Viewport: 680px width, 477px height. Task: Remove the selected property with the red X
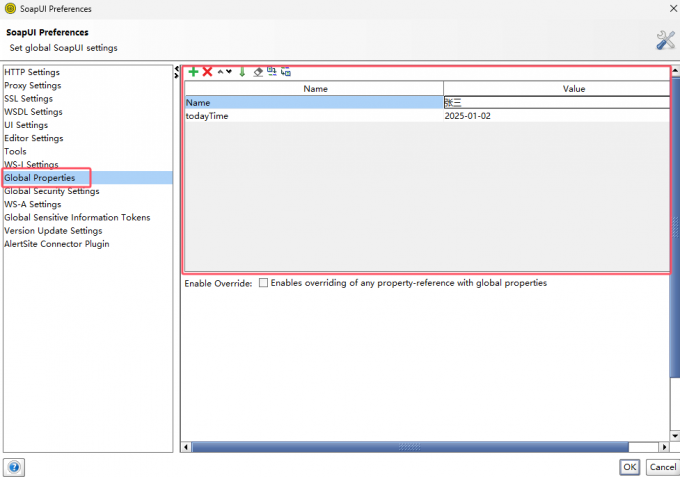207,72
